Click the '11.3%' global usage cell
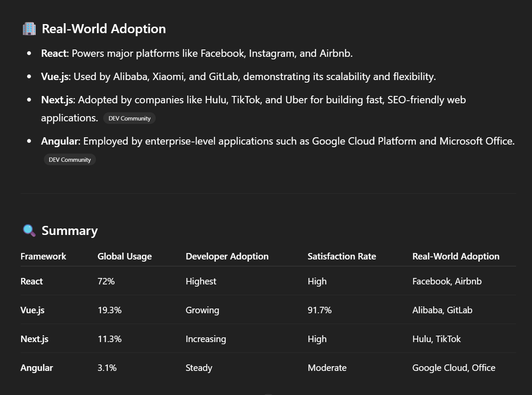 110,339
